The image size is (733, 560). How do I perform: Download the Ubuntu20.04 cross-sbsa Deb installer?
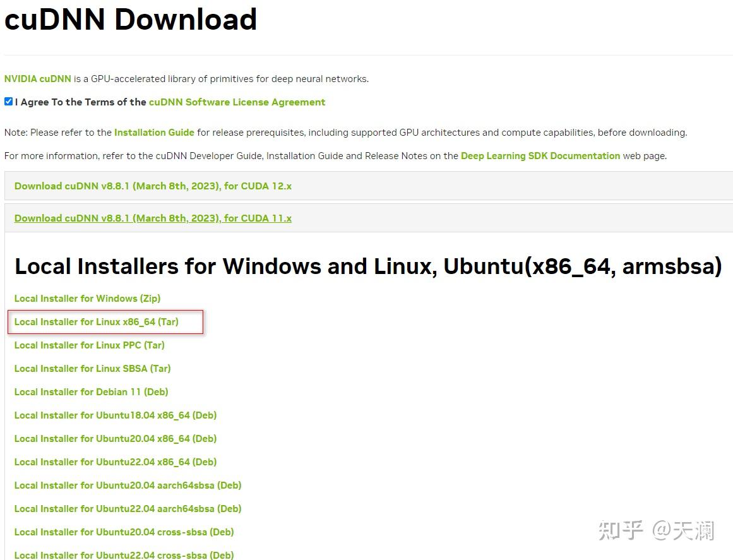click(x=124, y=532)
